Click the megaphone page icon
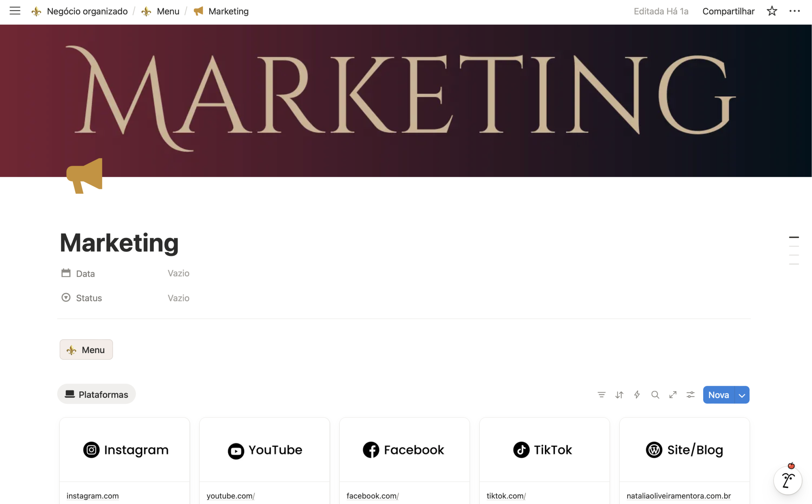Viewport: 812px width, 504px height. (85, 176)
